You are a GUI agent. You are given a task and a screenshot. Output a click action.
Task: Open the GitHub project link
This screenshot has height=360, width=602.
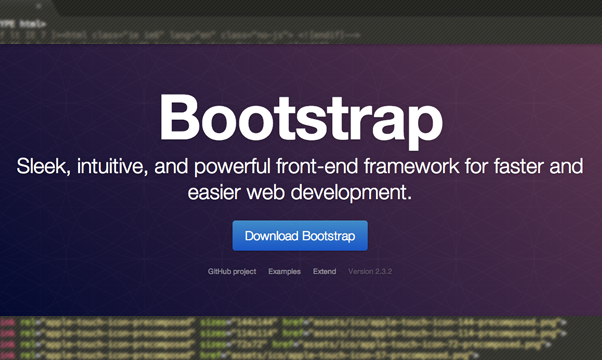[x=232, y=272]
